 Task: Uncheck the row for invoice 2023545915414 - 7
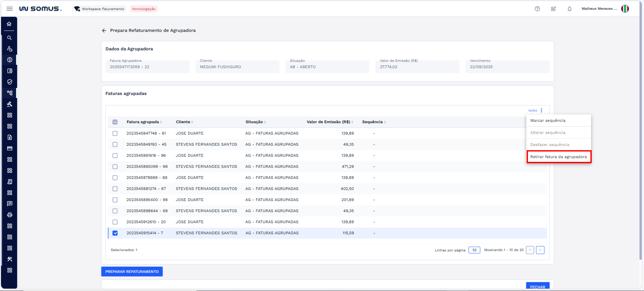[115, 233]
